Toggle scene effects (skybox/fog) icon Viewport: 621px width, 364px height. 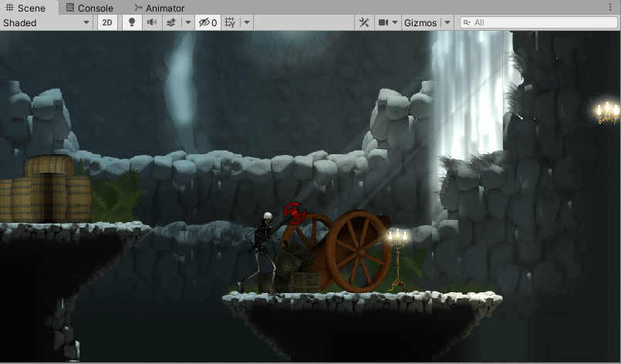171,22
